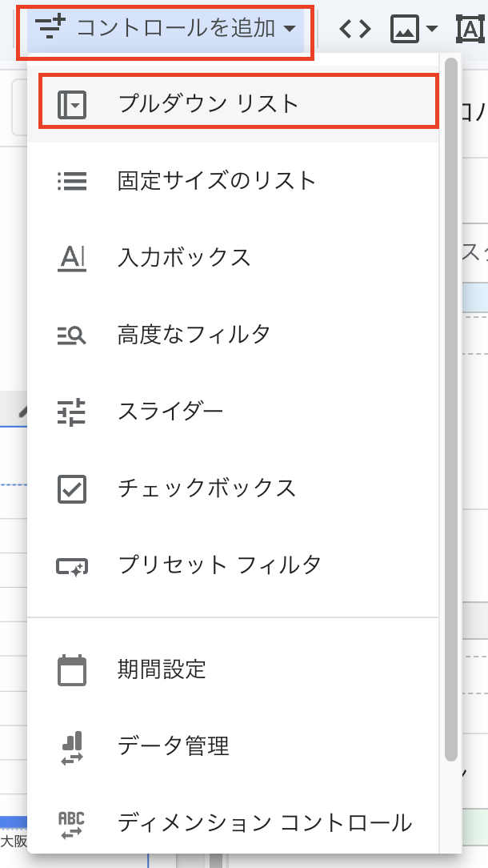
Task: Click the ABC dimension control icon
Action: click(x=72, y=823)
